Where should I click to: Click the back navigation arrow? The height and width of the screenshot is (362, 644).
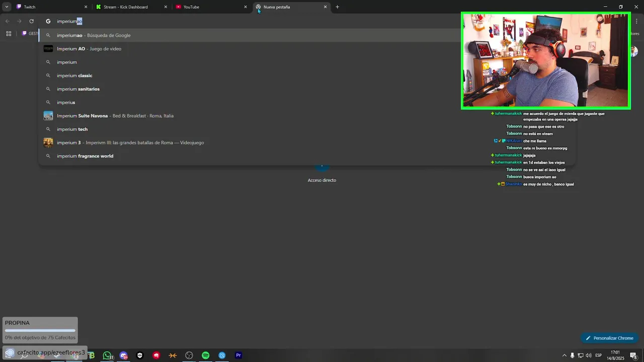coord(7,21)
